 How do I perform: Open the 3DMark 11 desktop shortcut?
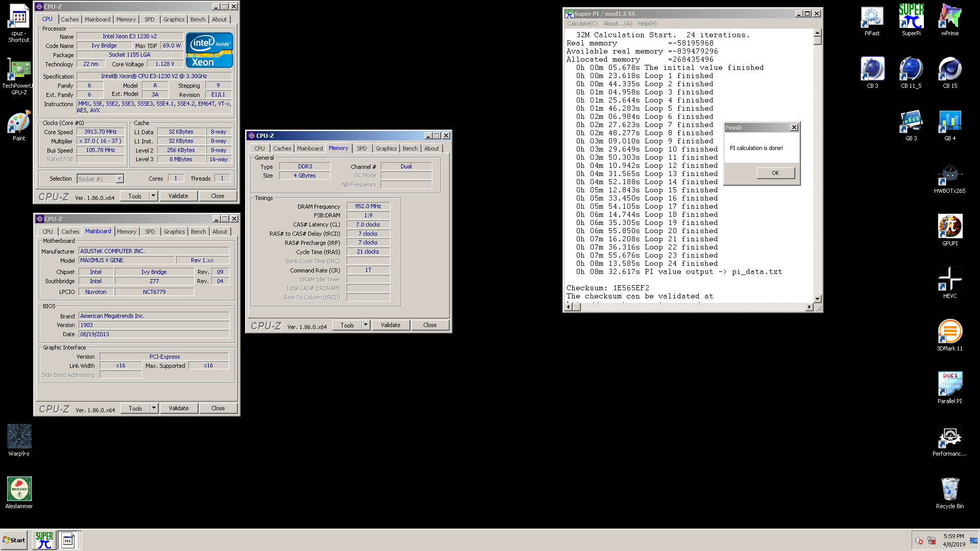click(x=950, y=336)
